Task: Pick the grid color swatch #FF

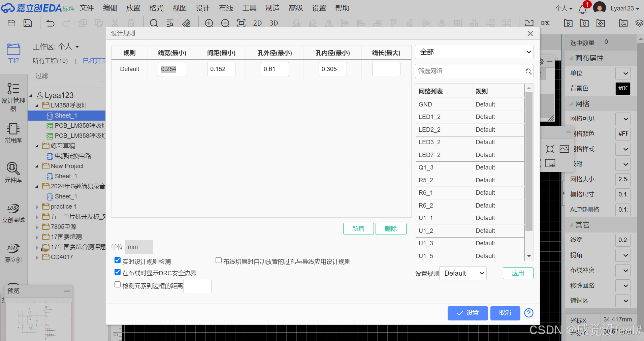Action: [623, 134]
